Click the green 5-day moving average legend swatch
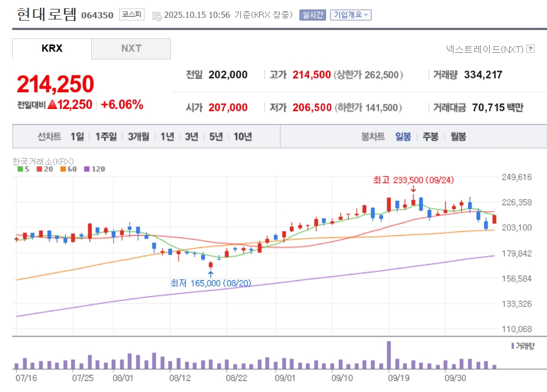 pos(20,169)
